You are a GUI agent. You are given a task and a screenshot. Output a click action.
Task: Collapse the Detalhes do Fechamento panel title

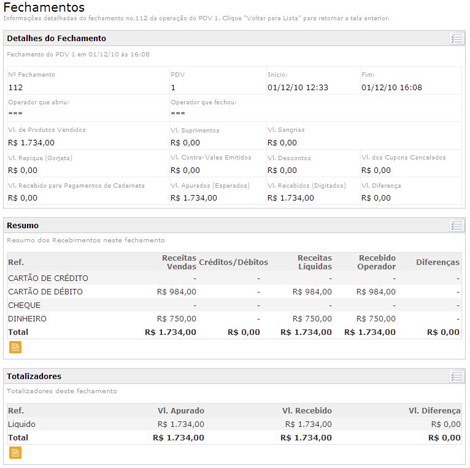point(56,38)
